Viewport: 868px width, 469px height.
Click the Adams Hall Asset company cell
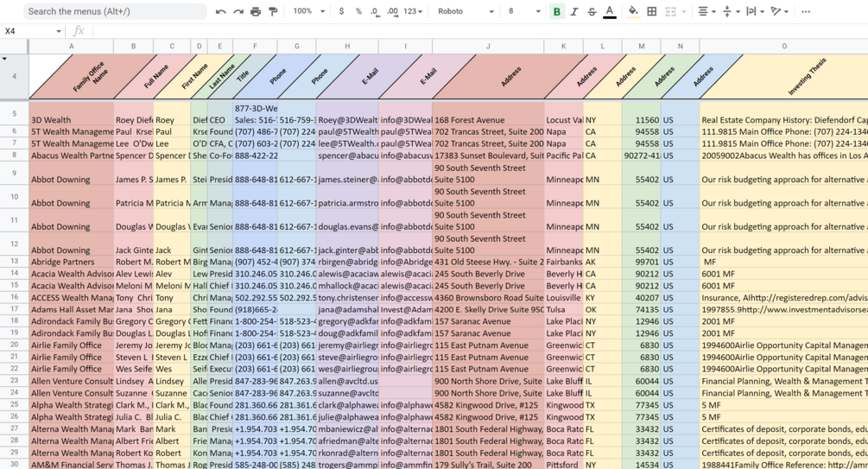click(72, 309)
